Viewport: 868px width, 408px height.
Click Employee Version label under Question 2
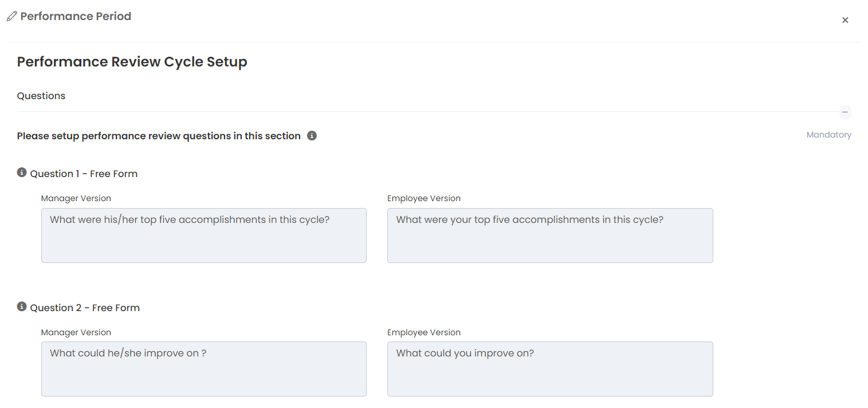pos(423,332)
